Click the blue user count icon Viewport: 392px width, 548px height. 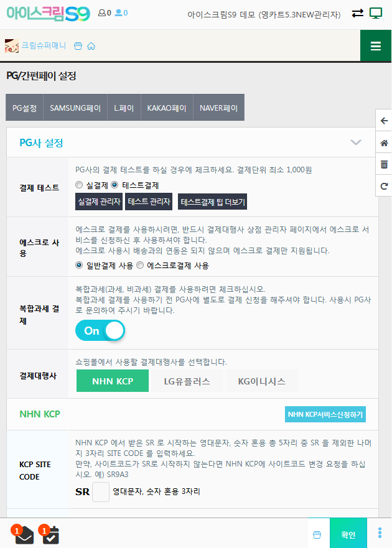click(119, 13)
